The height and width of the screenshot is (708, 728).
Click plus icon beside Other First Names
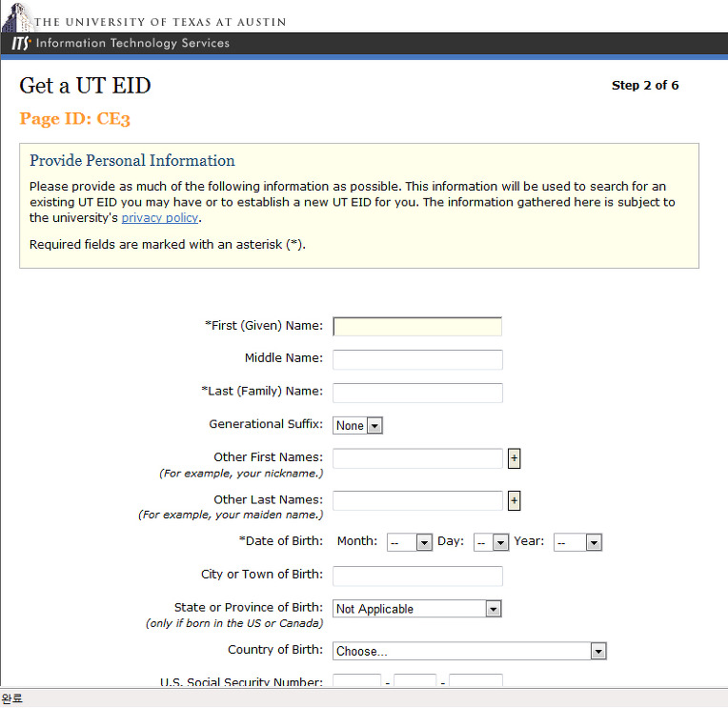(x=515, y=458)
